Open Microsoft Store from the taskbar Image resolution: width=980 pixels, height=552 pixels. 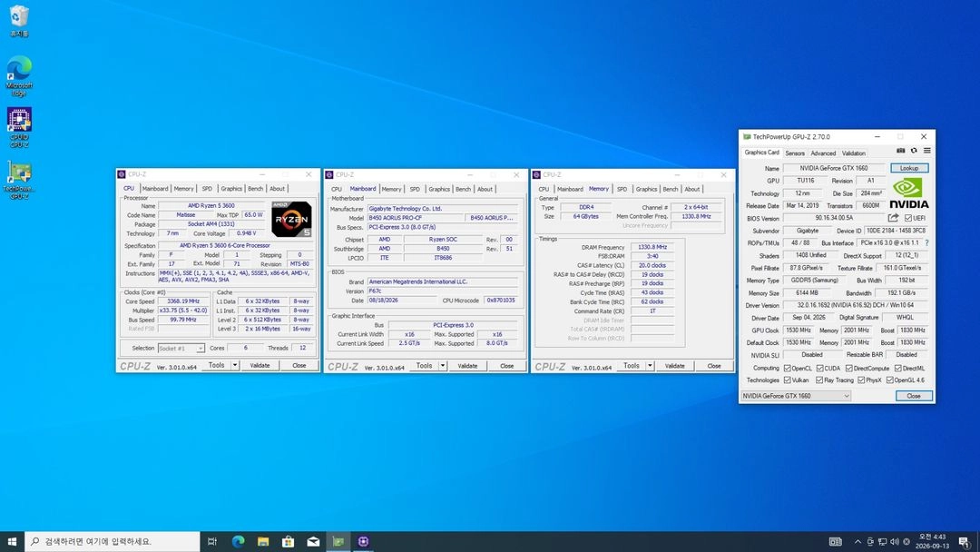(289, 541)
